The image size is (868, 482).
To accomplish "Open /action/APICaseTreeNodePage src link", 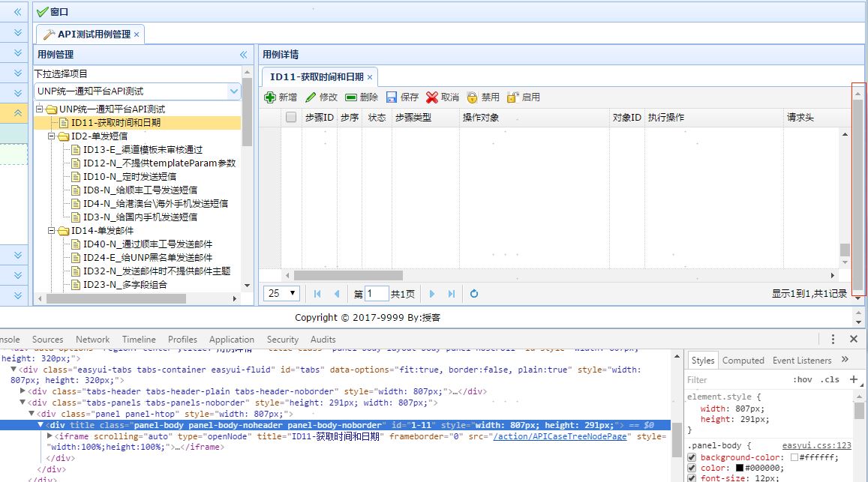I will pyautogui.click(x=560, y=436).
